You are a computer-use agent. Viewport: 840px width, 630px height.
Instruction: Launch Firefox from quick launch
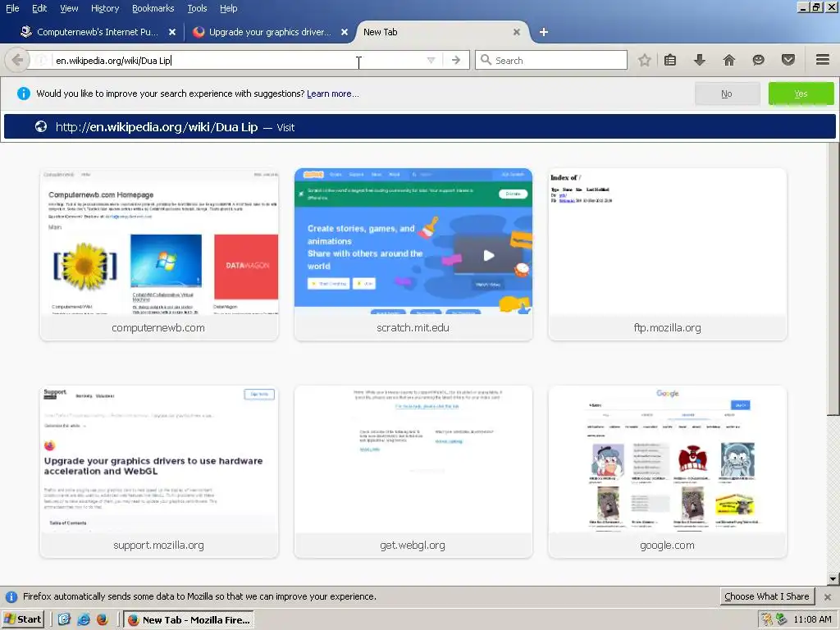103,619
